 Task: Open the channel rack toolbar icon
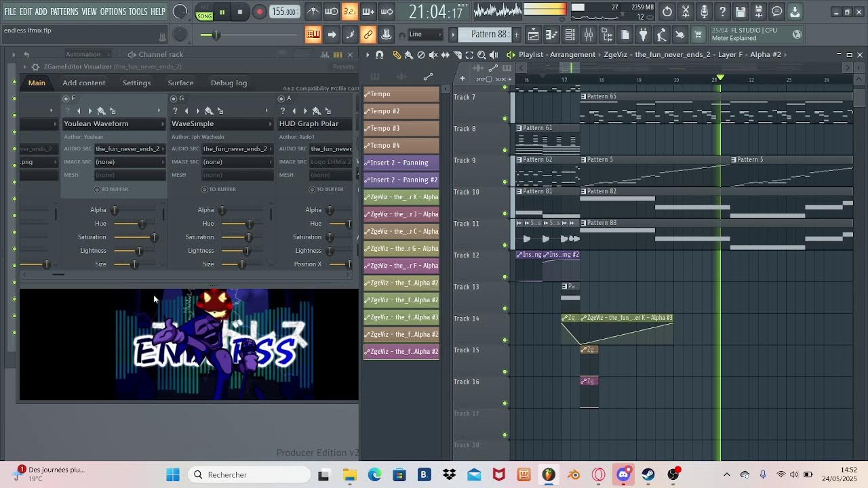point(570,35)
